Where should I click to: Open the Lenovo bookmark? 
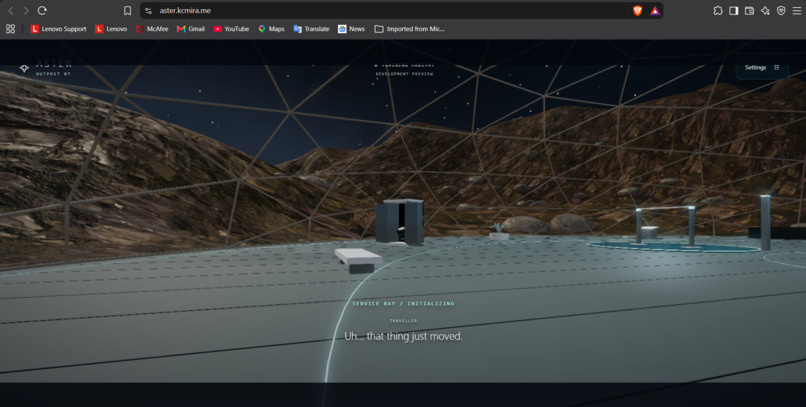pos(111,29)
